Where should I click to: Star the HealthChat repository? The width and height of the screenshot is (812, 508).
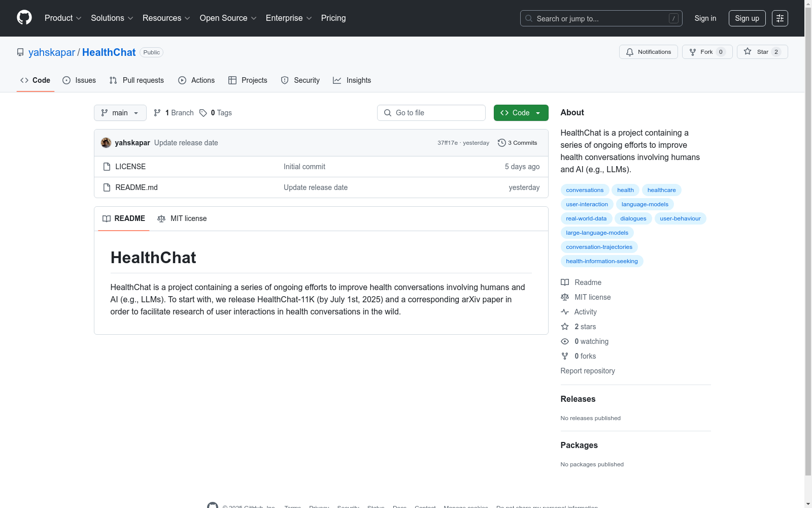click(762, 52)
